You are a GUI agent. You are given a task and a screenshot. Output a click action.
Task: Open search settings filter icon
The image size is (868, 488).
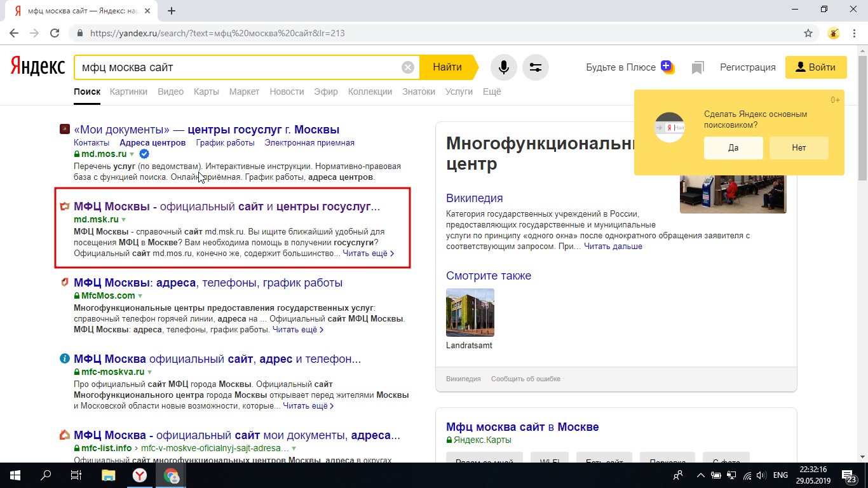click(x=536, y=67)
